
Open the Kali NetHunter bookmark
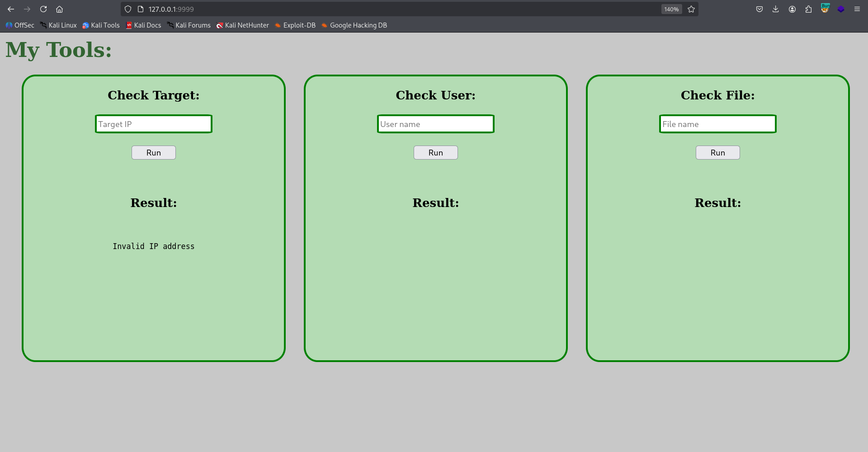point(242,25)
